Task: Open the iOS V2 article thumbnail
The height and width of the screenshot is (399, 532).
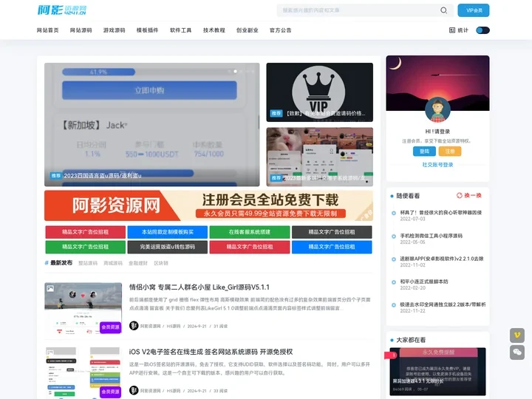Action: coord(83,373)
